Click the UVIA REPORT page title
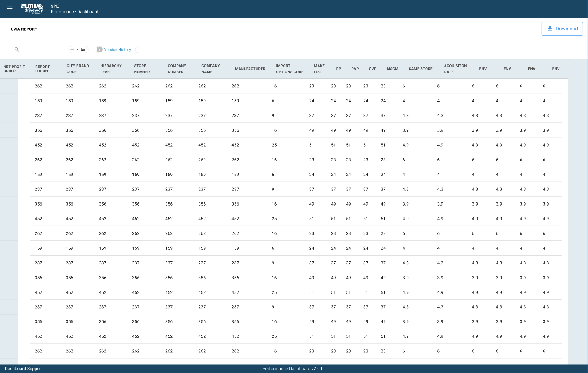Screen dimensions: 588x373 pyautogui.click(x=24, y=29)
